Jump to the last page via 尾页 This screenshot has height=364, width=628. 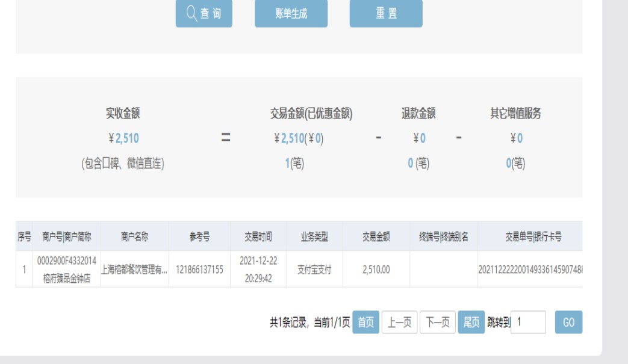pyautogui.click(x=471, y=322)
